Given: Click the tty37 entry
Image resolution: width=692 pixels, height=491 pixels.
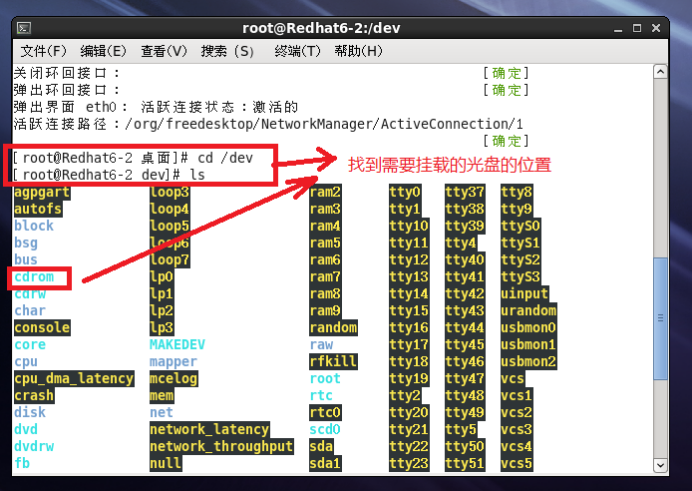Looking at the screenshot, I should pos(465,192).
